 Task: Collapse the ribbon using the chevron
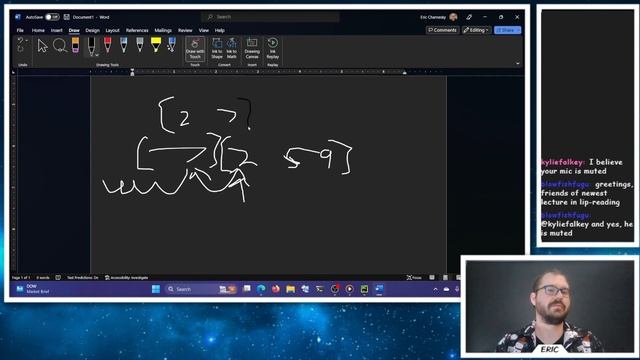tap(518, 64)
